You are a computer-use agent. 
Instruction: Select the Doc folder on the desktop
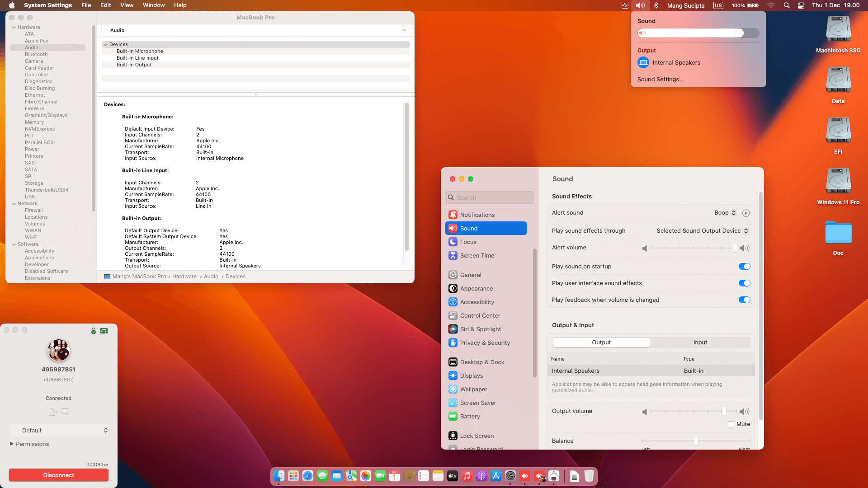click(x=838, y=238)
